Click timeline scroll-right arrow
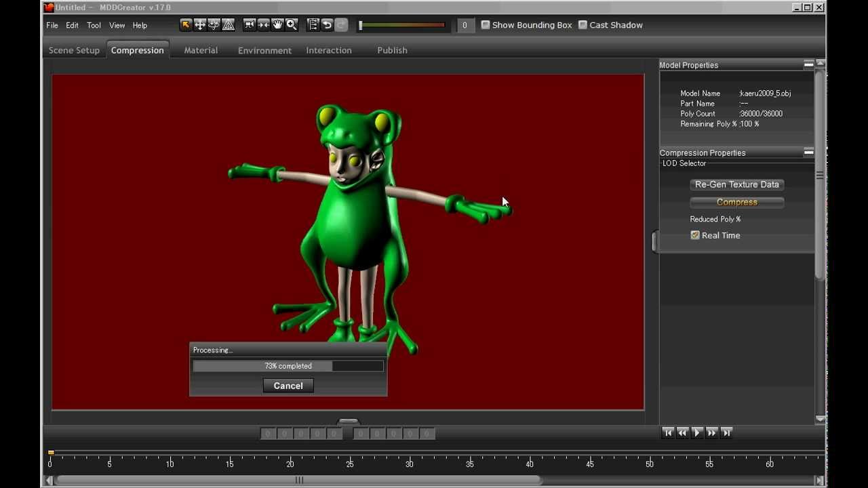The image size is (868, 488). point(819,481)
